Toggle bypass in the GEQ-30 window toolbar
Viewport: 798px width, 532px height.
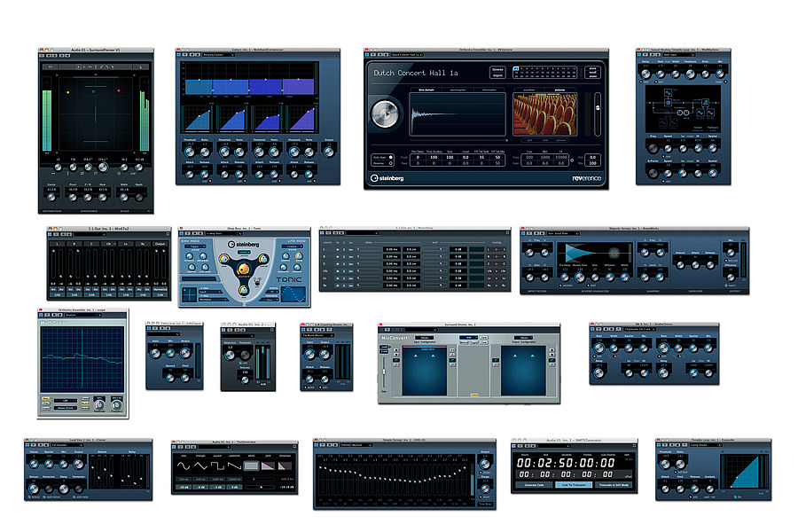317,445
